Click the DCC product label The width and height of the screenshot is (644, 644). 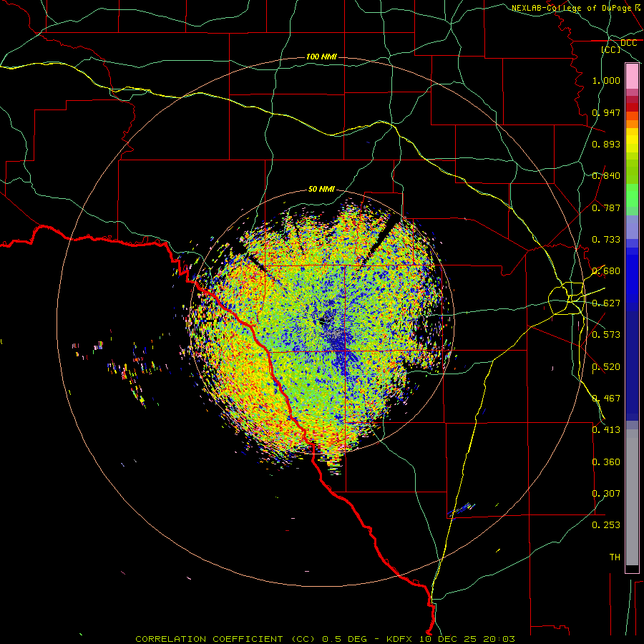pyautogui.click(x=628, y=43)
